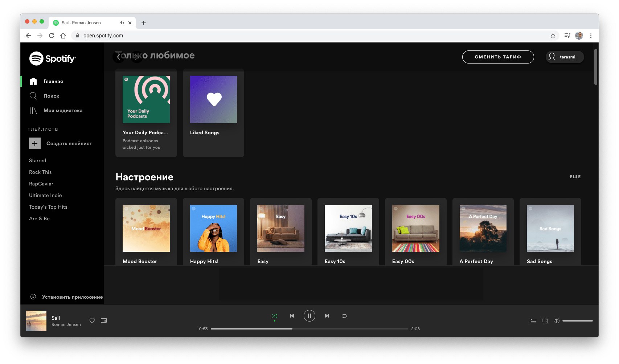
Task: Mute with the volume speaker icon
Action: click(x=556, y=321)
